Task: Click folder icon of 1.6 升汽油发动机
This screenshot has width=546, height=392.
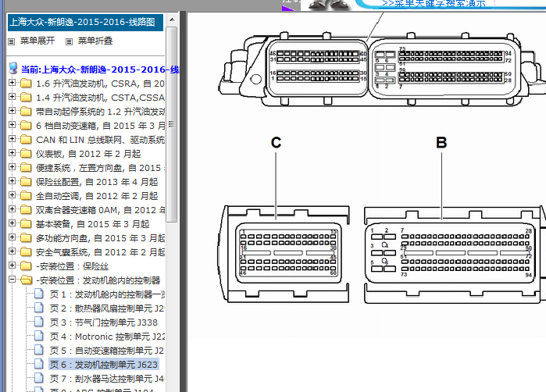Action: point(26,84)
